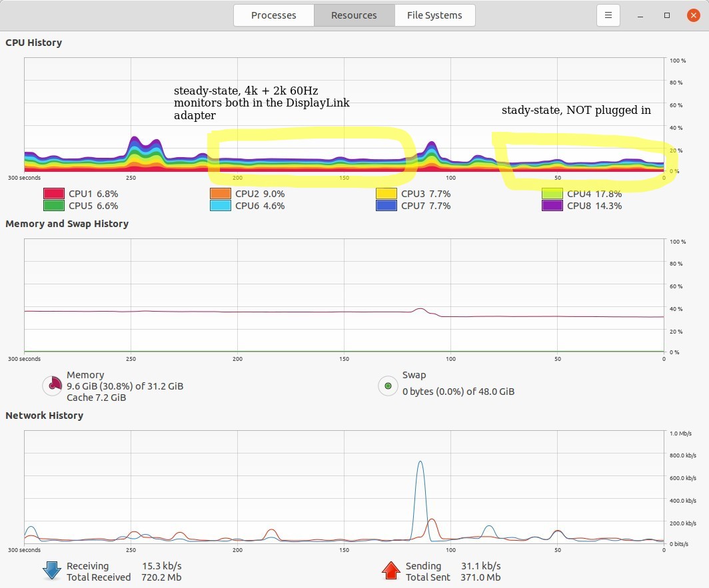Click the CPU6 cyan color swatch

pos(220,206)
